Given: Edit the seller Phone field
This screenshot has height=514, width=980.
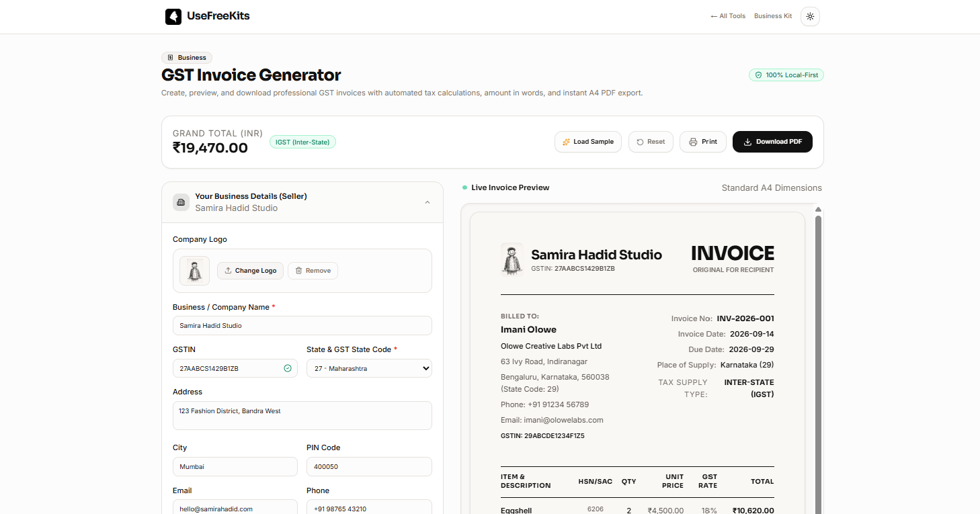Looking at the screenshot, I should point(369,509).
